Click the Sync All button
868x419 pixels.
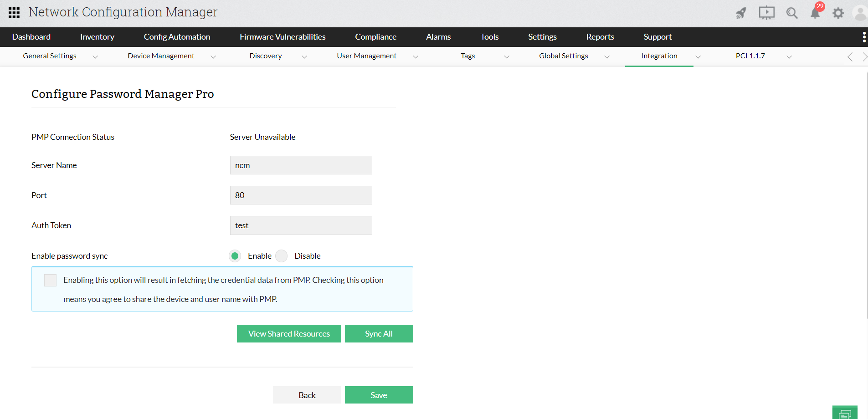pyautogui.click(x=379, y=333)
